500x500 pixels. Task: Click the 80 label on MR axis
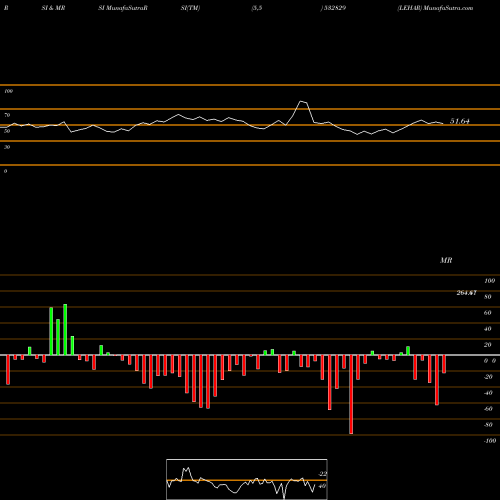point(488,297)
